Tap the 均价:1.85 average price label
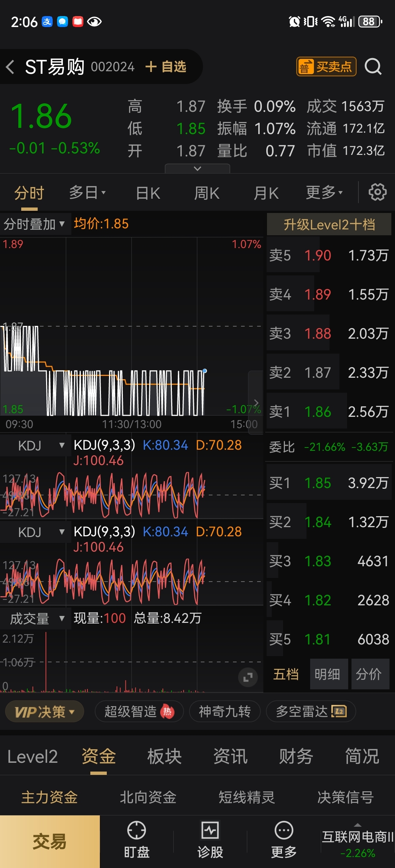Image resolution: width=395 pixels, height=868 pixels. pyautogui.click(x=101, y=224)
